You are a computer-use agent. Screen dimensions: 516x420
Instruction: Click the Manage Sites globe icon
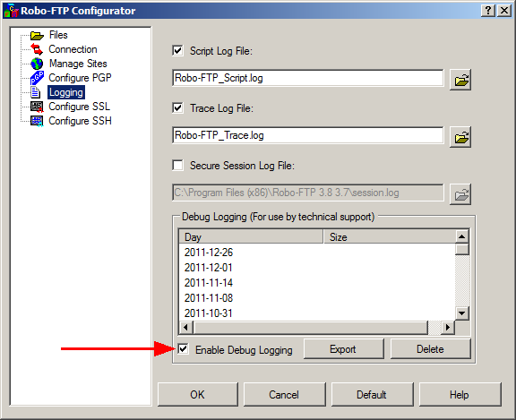point(37,64)
